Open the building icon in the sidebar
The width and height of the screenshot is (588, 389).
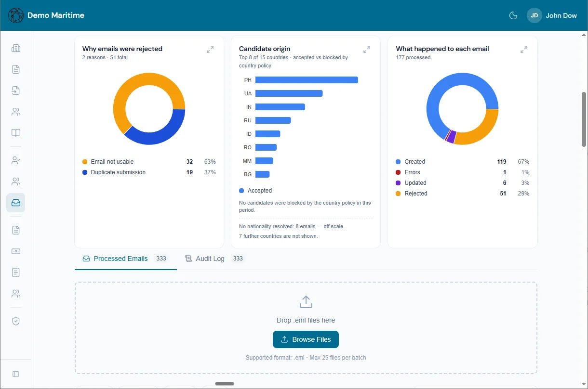pyautogui.click(x=16, y=48)
